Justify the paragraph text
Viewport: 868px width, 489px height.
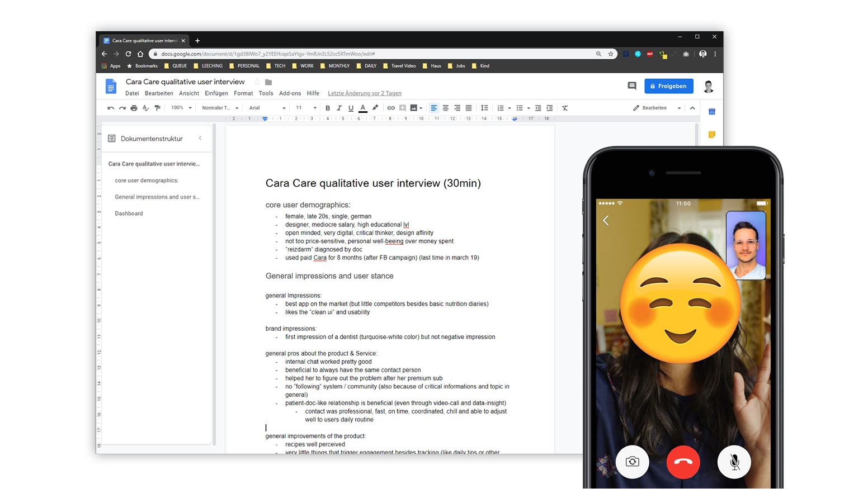469,108
